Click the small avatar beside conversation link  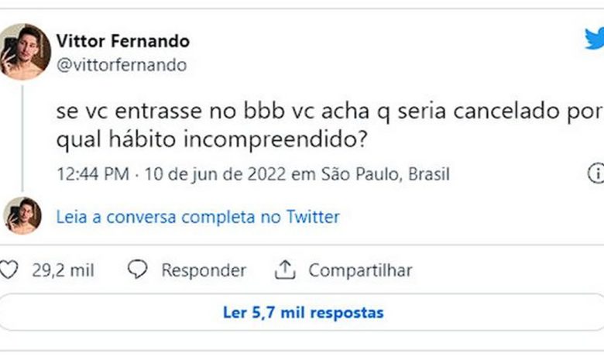(22, 216)
